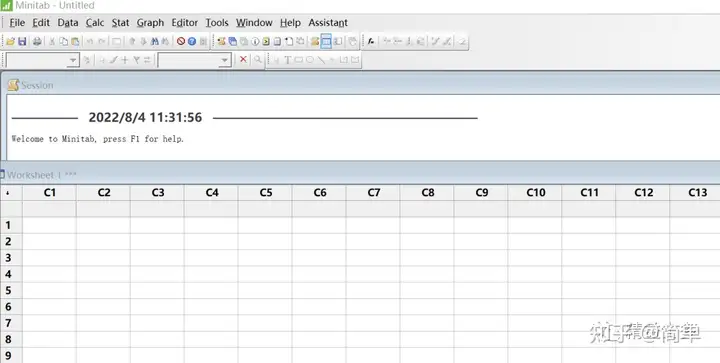The width and height of the screenshot is (720, 363).
Task: Show Session folder icon in Project Manager toolbar
Action: pyautogui.click(x=221, y=41)
